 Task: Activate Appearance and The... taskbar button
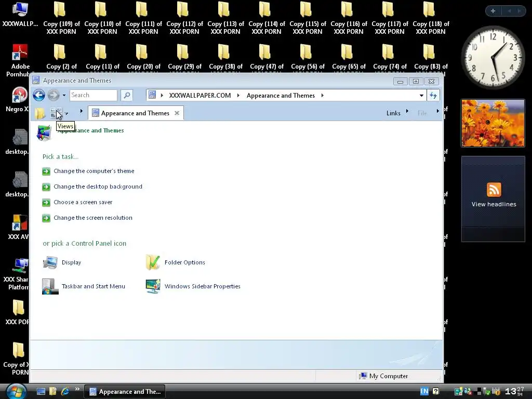(125, 392)
